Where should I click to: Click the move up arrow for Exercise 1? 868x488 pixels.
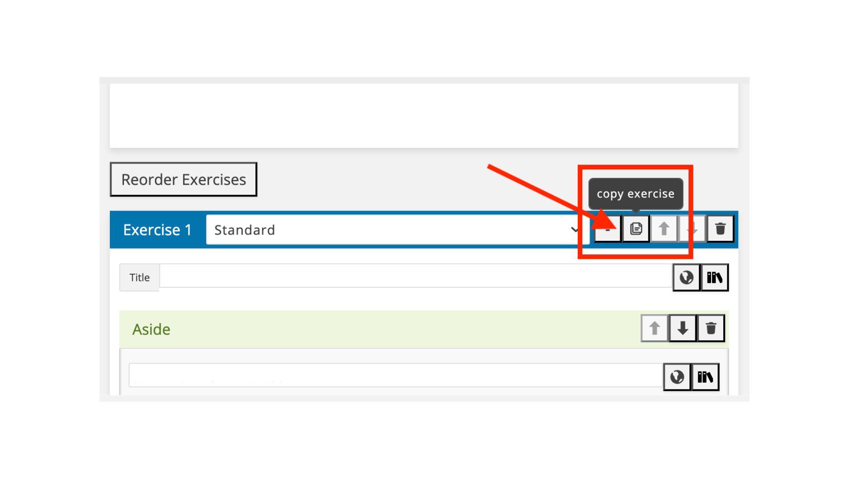[664, 229]
